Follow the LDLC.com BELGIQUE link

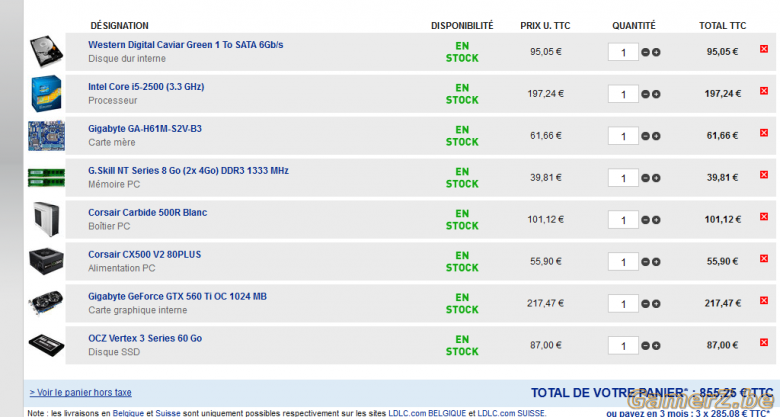427,413
